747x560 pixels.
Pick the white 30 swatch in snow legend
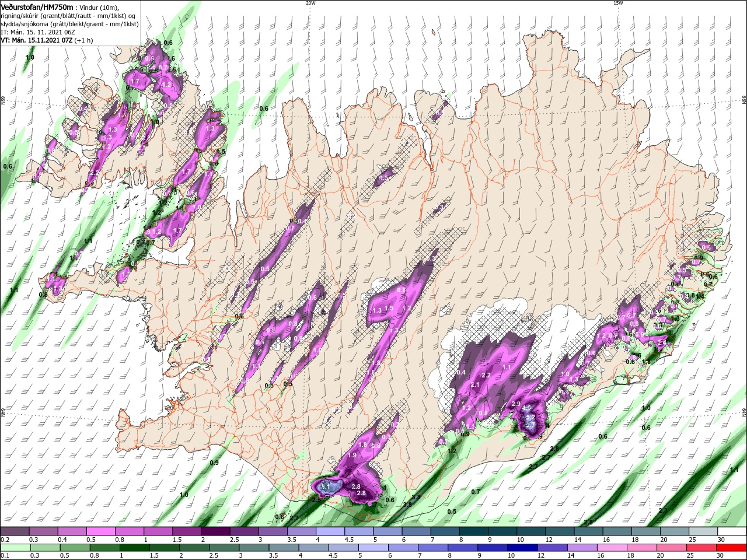click(732, 531)
